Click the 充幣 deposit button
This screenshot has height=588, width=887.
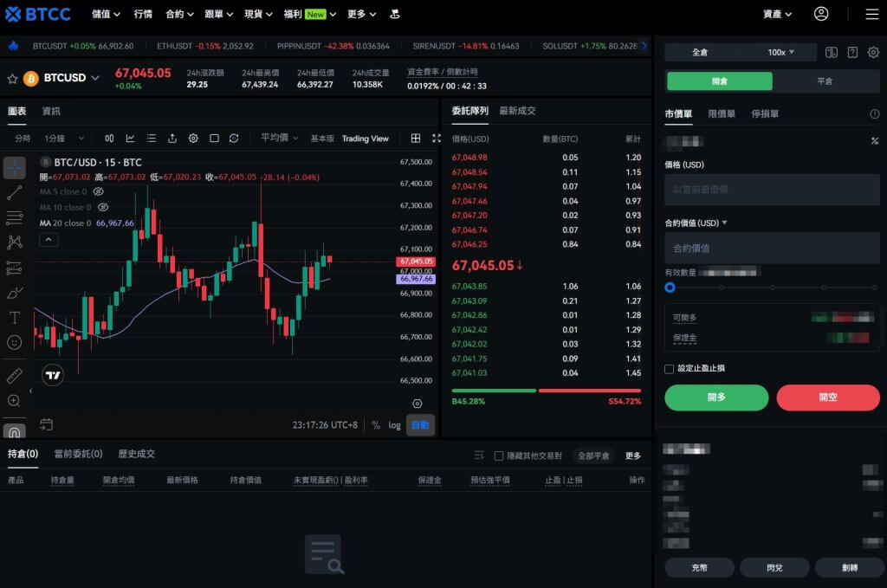point(699,567)
